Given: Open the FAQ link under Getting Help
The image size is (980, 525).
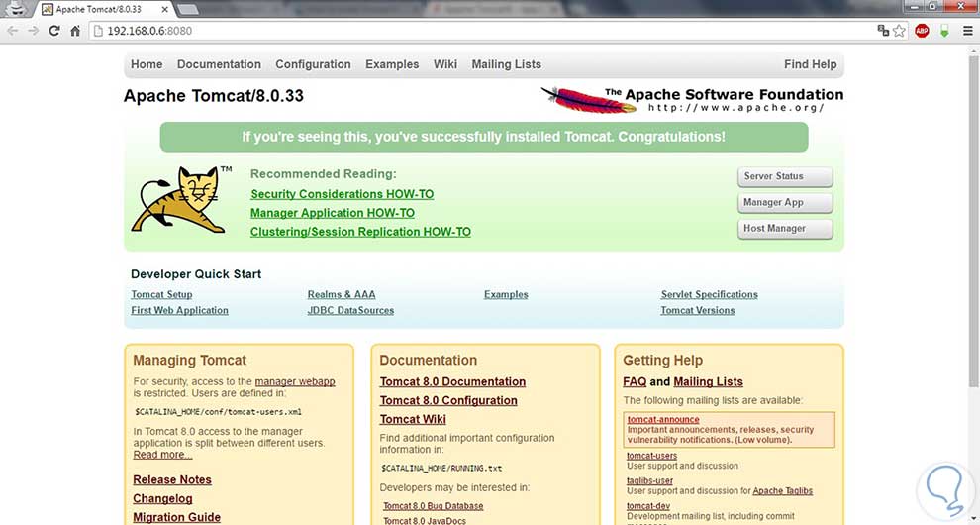Looking at the screenshot, I should click(635, 381).
